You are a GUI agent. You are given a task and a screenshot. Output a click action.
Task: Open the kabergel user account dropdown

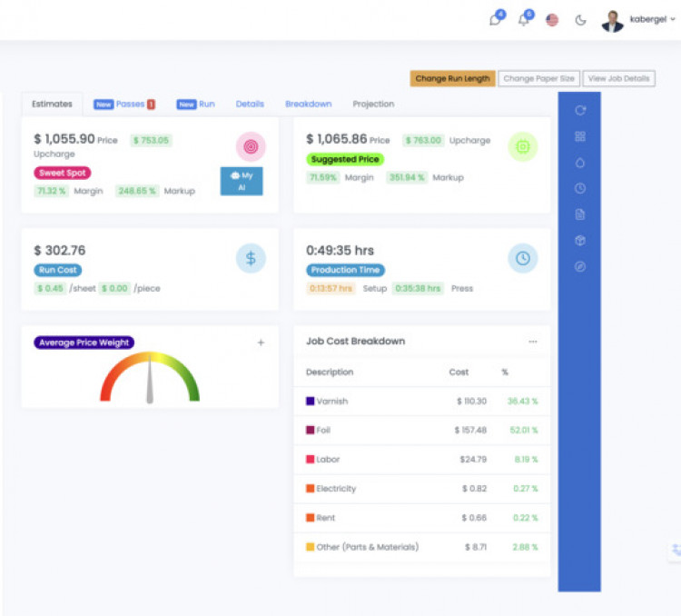pos(639,20)
